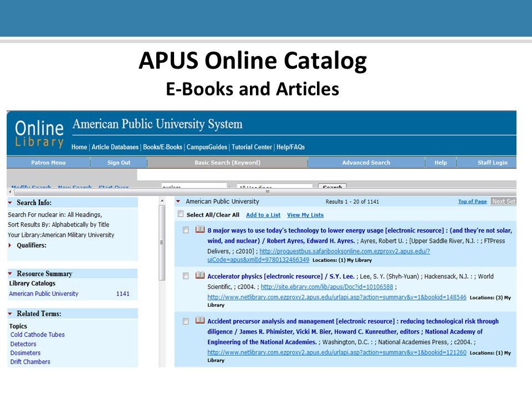This screenshot has height=399, width=532.
Task: Click the results pane vertical scrollbar thumb
Action: pos(162,243)
